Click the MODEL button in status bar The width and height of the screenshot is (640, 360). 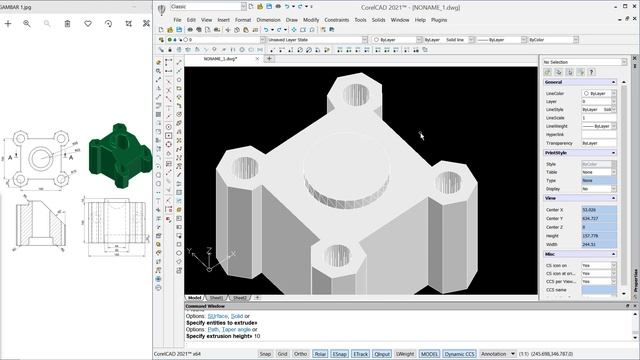point(429,354)
